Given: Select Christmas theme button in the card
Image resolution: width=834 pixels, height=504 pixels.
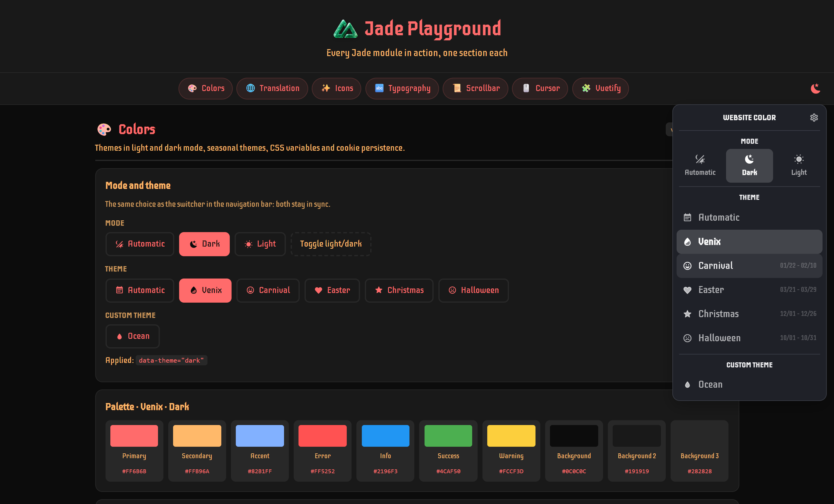Looking at the screenshot, I should (399, 290).
